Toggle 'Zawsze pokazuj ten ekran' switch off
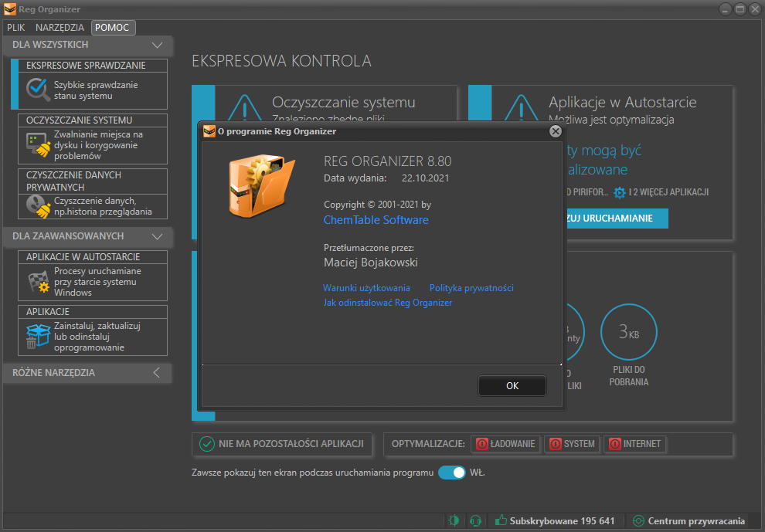Image resolution: width=765 pixels, height=532 pixels. click(x=452, y=473)
